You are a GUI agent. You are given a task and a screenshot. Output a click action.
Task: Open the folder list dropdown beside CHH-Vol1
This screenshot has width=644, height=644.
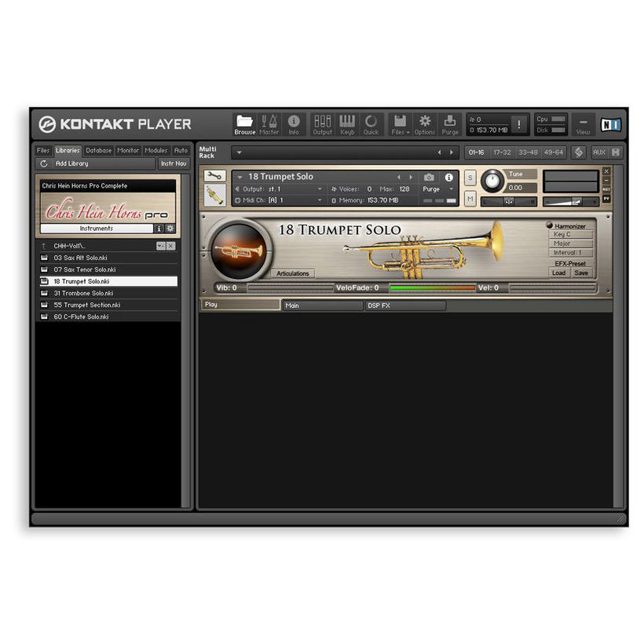[160, 246]
